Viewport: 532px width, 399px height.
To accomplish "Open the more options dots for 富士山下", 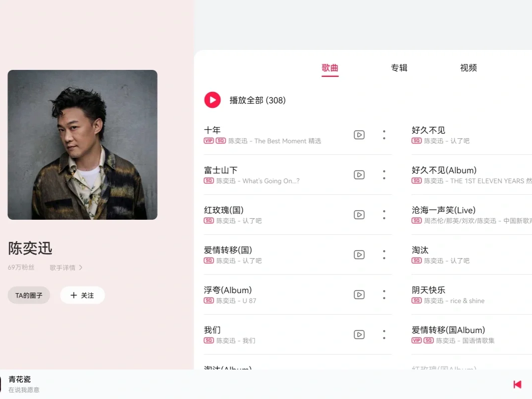I will [384, 175].
